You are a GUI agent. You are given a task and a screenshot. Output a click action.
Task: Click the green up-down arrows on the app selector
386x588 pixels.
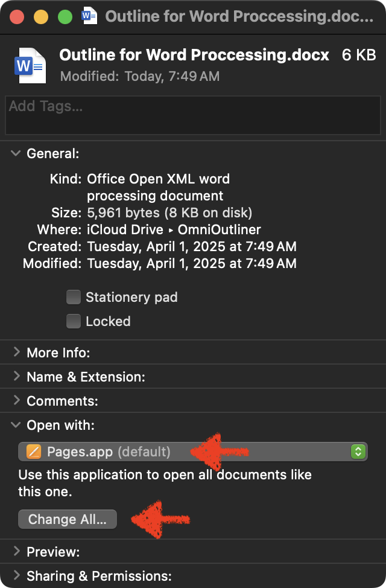point(358,452)
